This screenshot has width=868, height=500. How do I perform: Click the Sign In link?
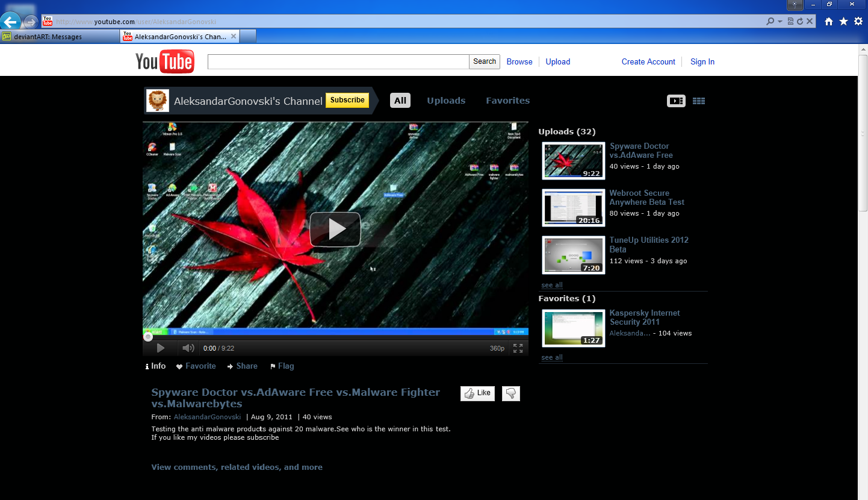702,61
